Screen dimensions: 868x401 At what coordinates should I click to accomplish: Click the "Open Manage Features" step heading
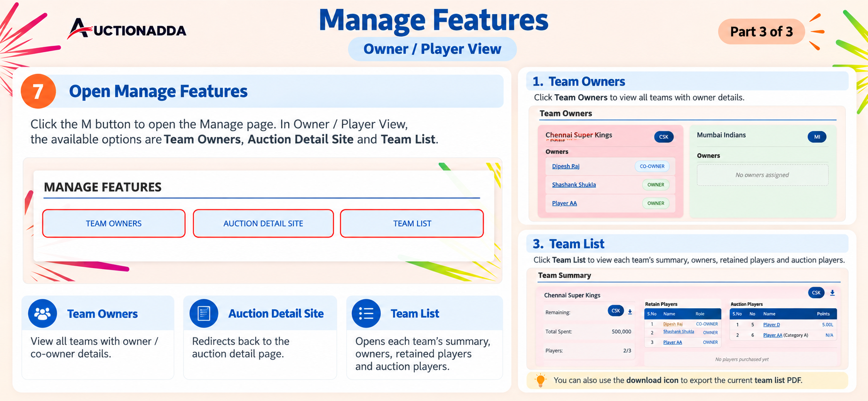[x=158, y=91]
